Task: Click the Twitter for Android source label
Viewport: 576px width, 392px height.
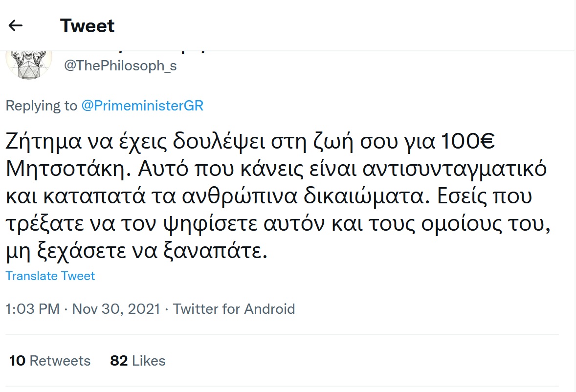Action: pyautogui.click(x=234, y=309)
